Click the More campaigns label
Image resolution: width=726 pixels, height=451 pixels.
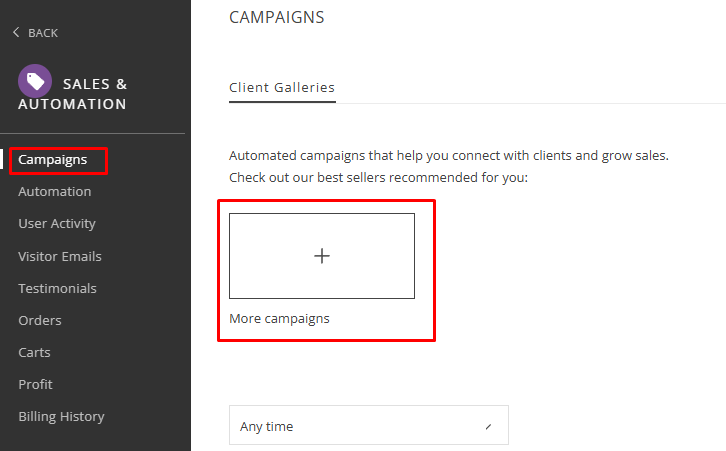click(279, 319)
